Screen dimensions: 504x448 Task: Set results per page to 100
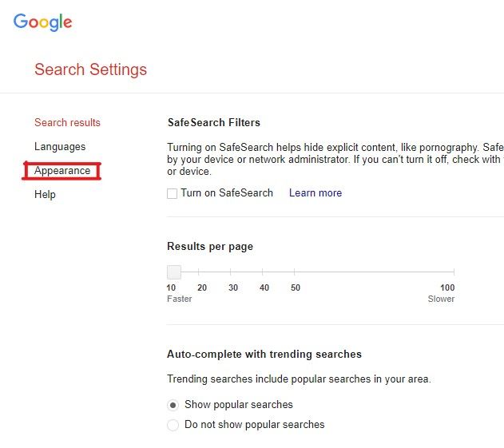454,272
